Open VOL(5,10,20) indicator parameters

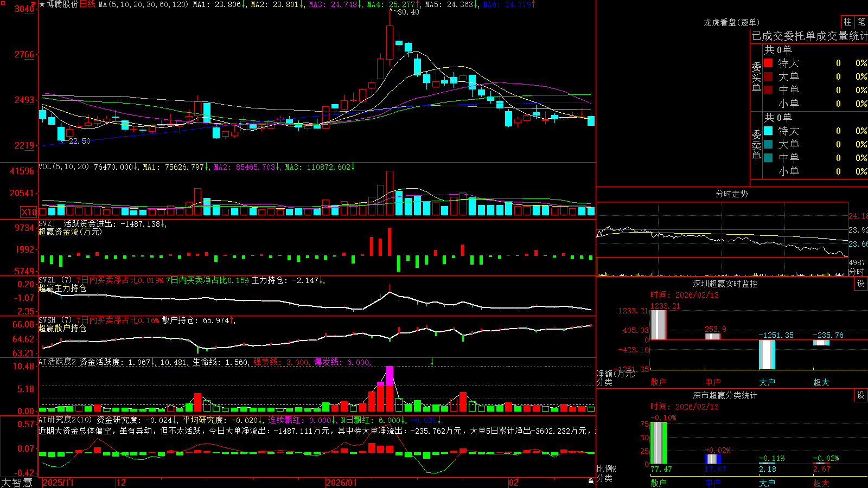63,167
